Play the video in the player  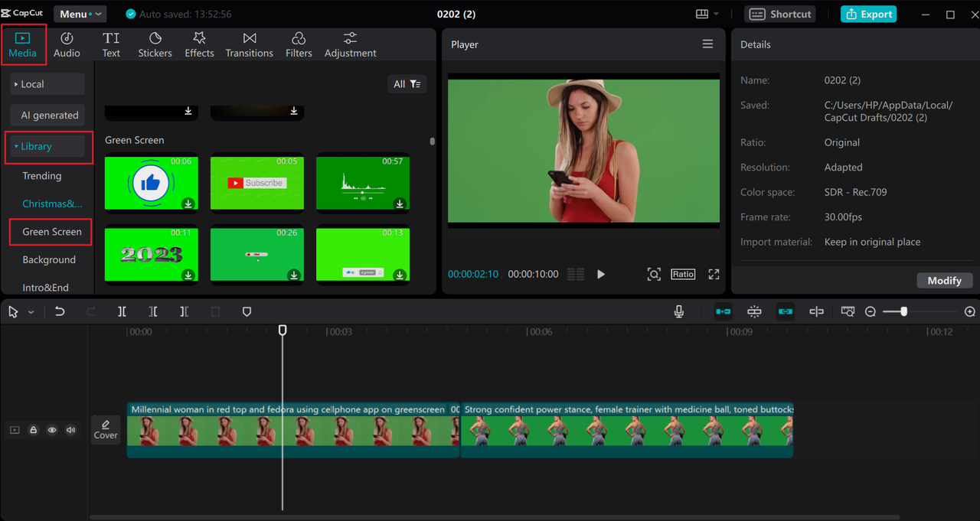tap(601, 274)
